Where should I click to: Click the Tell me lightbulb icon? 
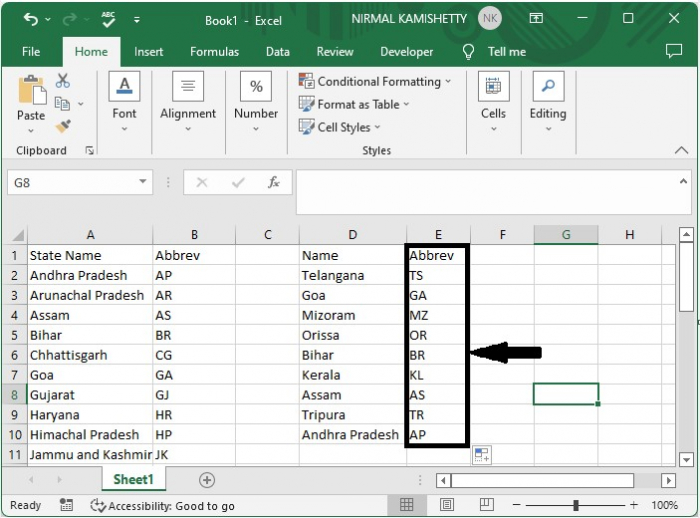(x=468, y=52)
